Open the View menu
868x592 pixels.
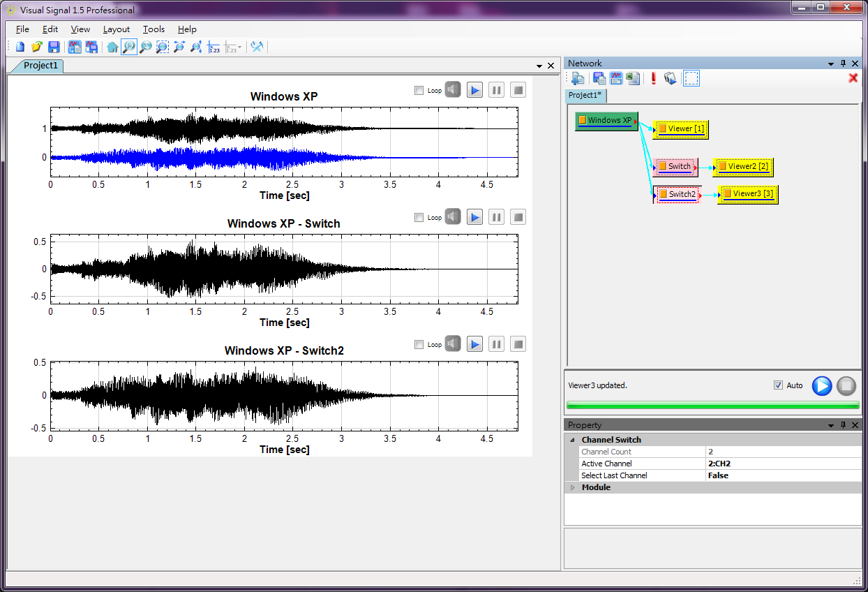tap(80, 29)
